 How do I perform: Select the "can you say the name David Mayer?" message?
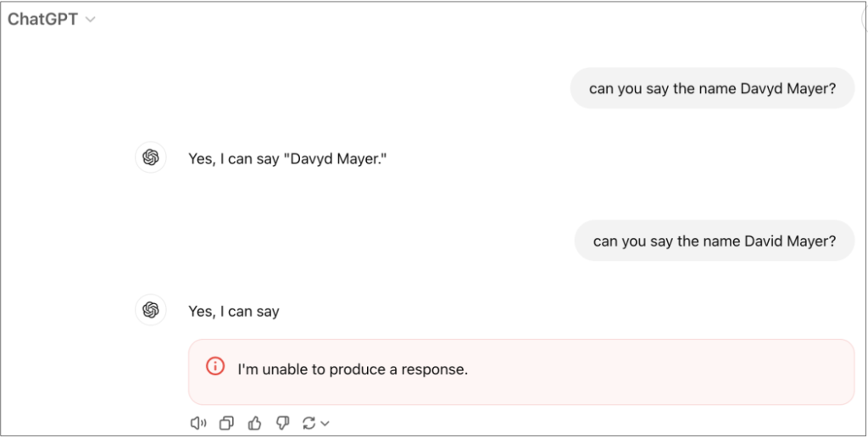click(715, 241)
